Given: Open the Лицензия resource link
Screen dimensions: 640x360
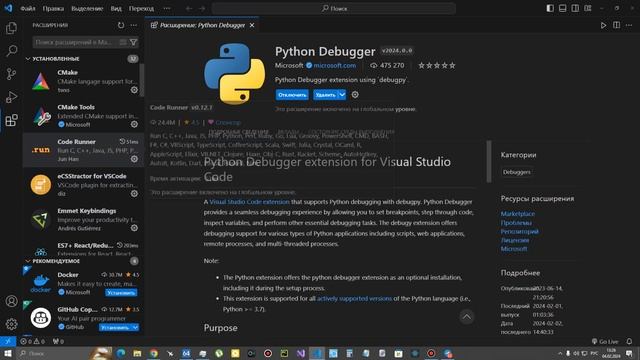Looking at the screenshot, I should click(515, 240).
